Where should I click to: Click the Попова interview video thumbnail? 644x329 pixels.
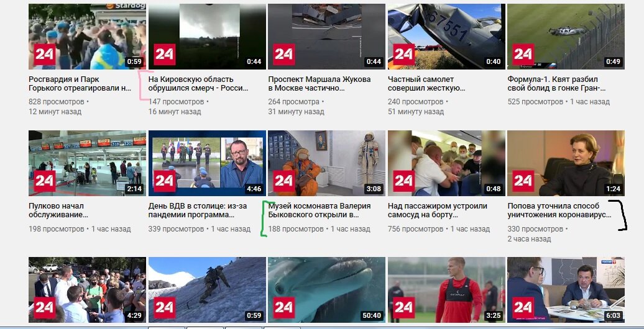click(566, 163)
